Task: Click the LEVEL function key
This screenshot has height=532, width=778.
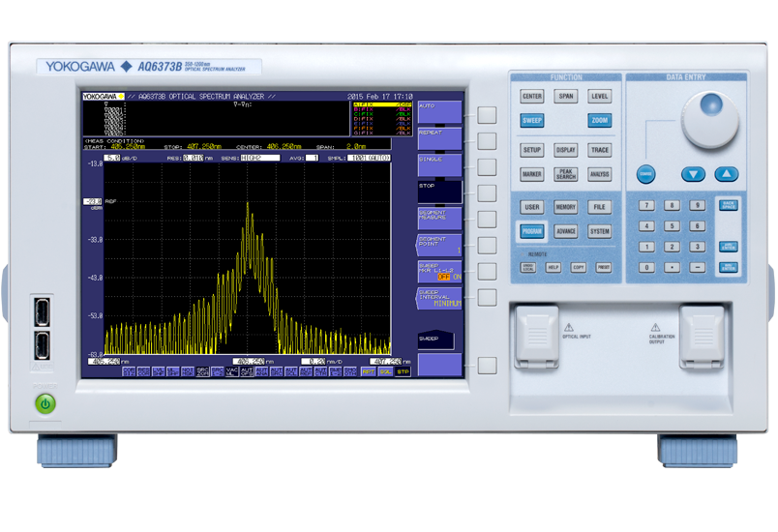Action: point(599,96)
